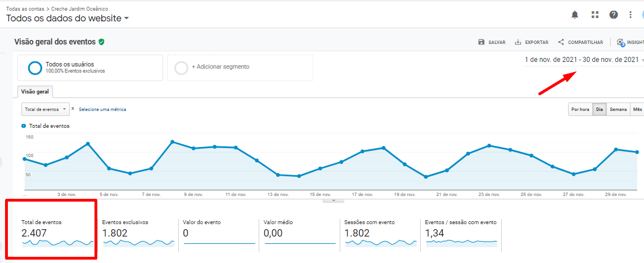Click the Compartilhar share icon
This screenshot has width=644, height=263.
(561, 42)
